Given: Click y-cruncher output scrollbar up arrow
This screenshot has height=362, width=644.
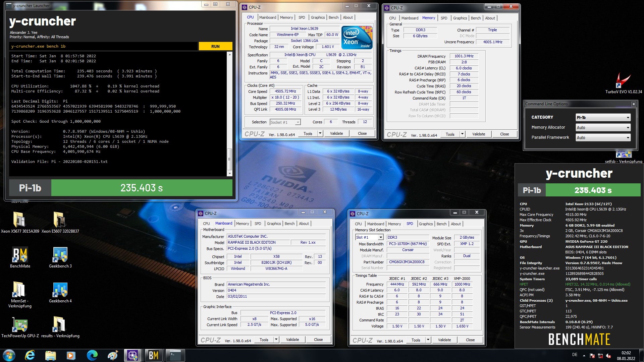Looking at the screenshot, I should [230, 54].
